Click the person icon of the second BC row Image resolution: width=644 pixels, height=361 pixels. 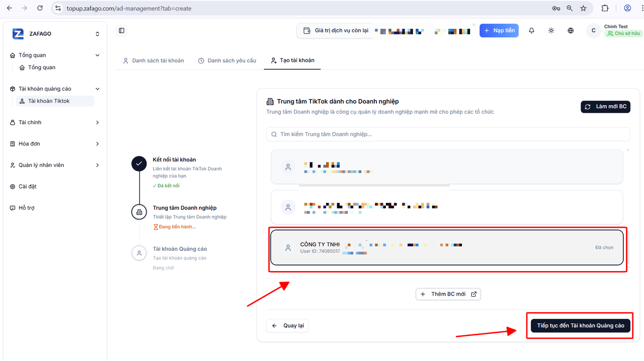[288, 207]
